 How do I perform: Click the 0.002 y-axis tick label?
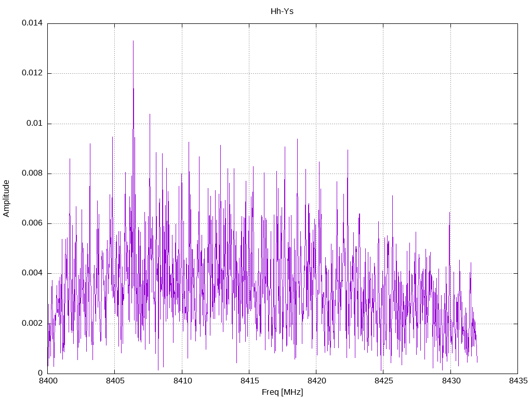(32, 323)
